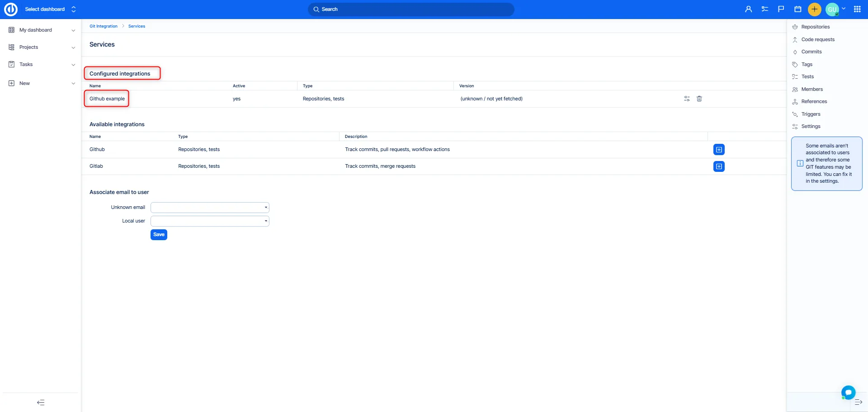Screen dimensions: 868x412
Task: Click the yellow plus create button
Action: (814, 9)
